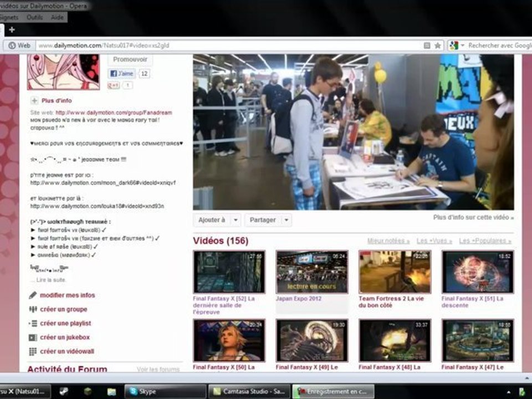Open Final Fantasy X [47] video thumbnail
The image size is (532, 399).
pos(478,340)
